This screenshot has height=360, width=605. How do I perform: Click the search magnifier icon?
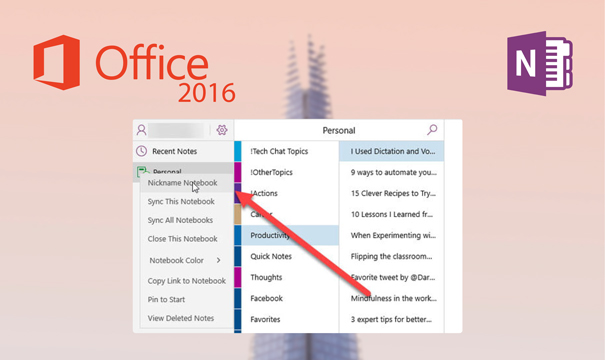click(432, 130)
